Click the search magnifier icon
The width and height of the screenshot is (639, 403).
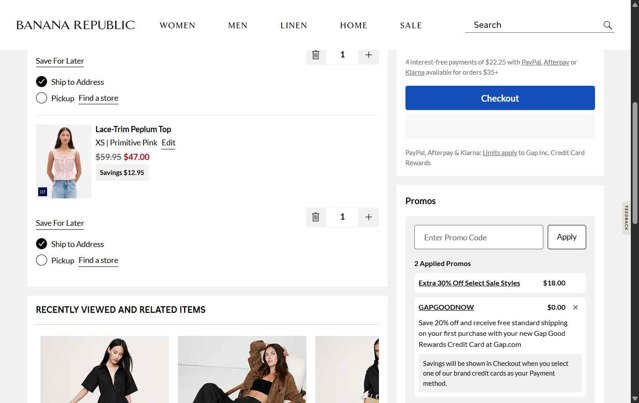point(607,25)
